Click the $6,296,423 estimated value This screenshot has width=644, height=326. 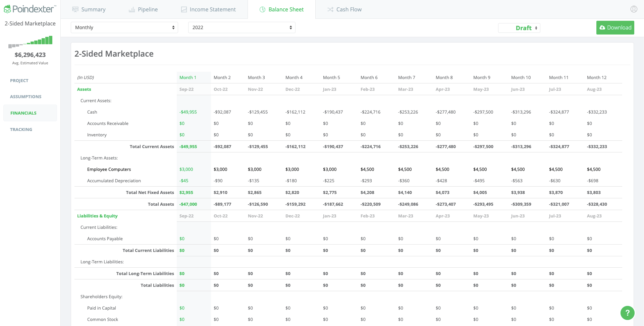(30, 55)
